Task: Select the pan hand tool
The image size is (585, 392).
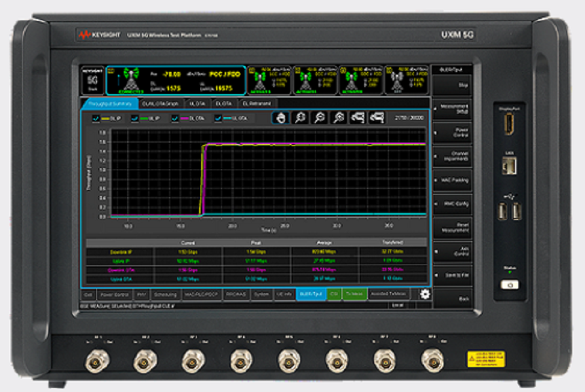Action: coord(281,118)
